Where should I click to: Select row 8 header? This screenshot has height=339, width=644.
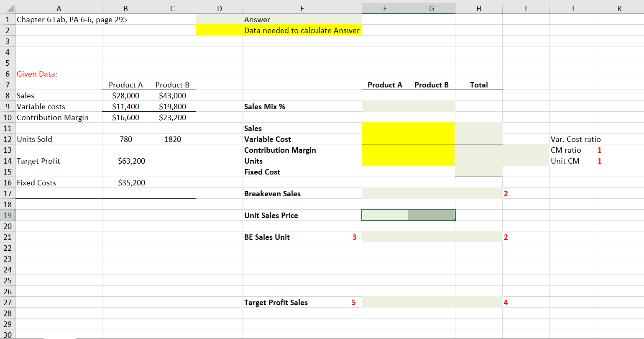[8, 95]
